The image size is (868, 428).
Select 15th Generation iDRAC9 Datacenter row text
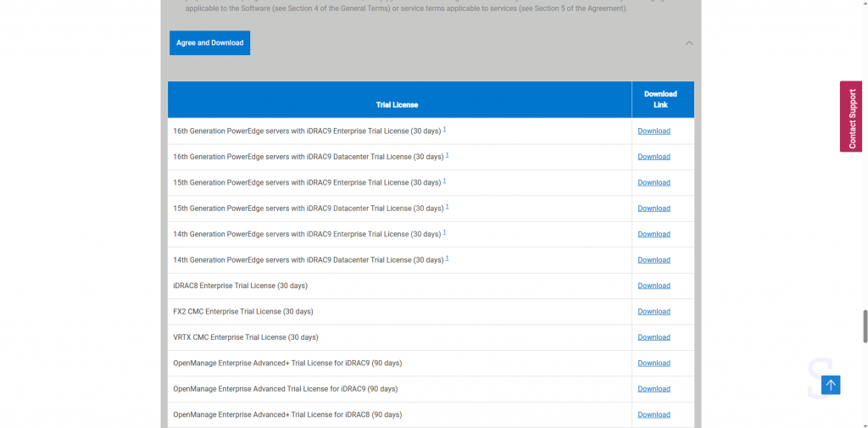coord(309,208)
